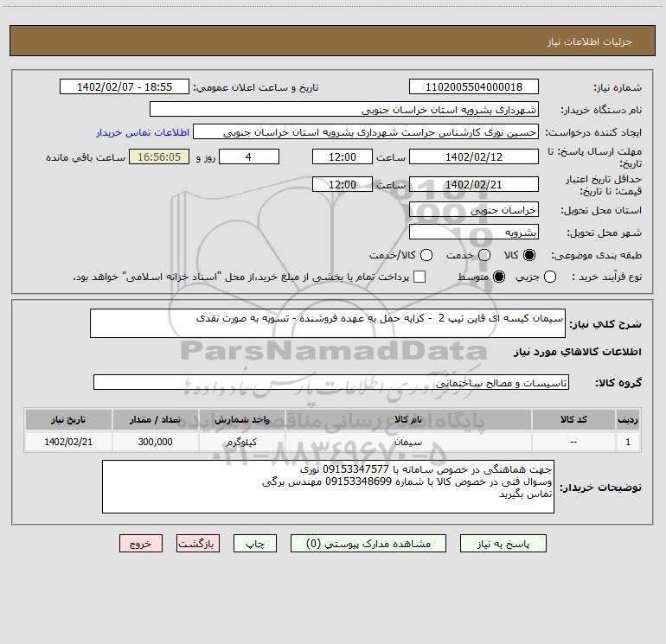666x644 pixels.
Task: Click the price validity date 1402/02/21
Action: tap(474, 185)
